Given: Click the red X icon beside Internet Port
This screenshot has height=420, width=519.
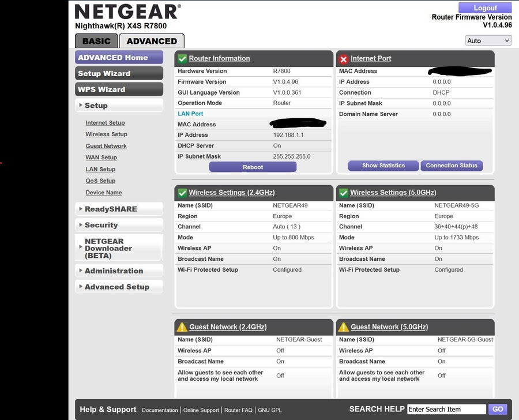Looking at the screenshot, I should pyautogui.click(x=344, y=59).
